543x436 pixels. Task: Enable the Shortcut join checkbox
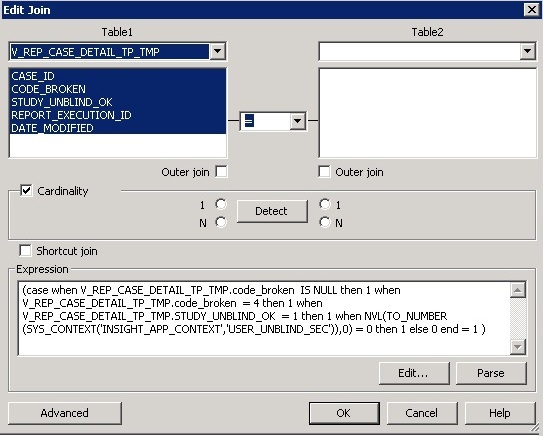(25, 250)
